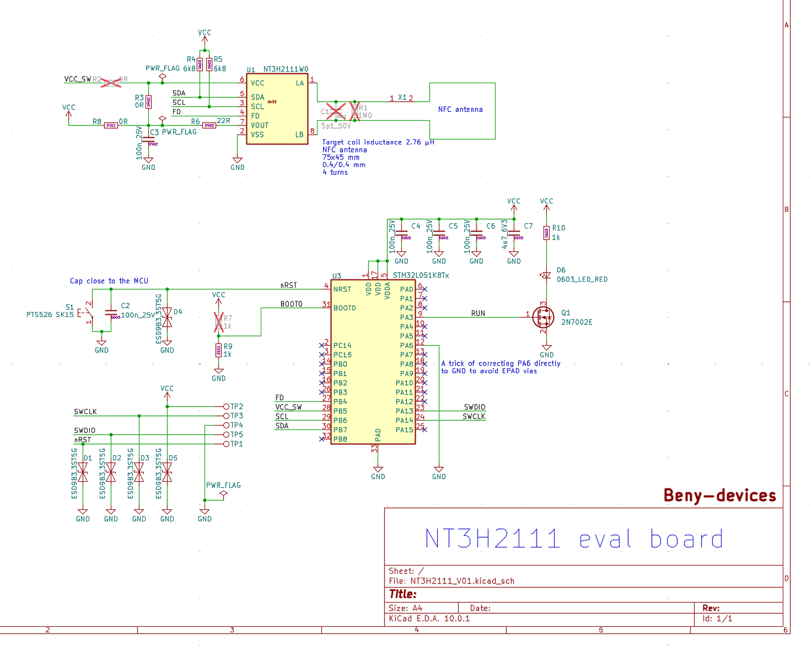Click the "Beny-devices" company text
This screenshot has height=656, width=812.
point(720,495)
